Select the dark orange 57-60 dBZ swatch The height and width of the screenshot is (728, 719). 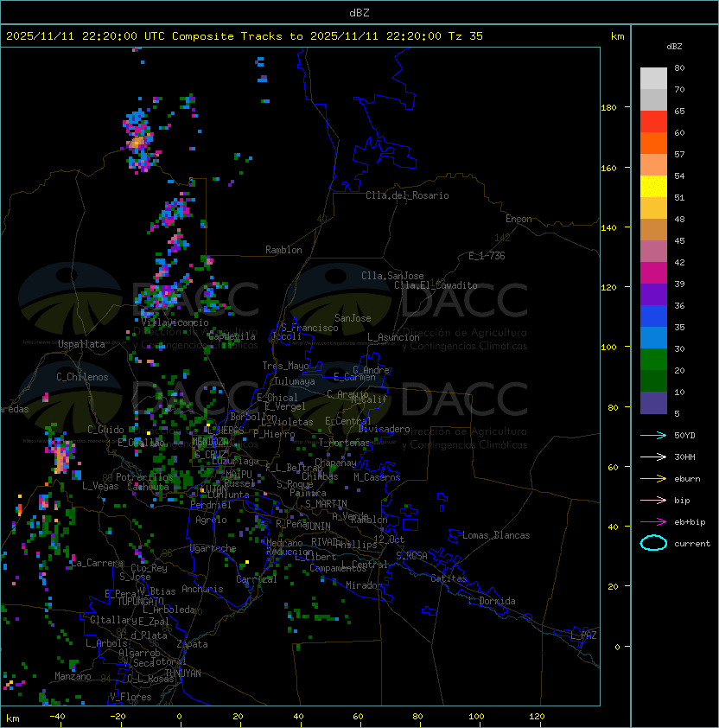pyautogui.click(x=653, y=143)
